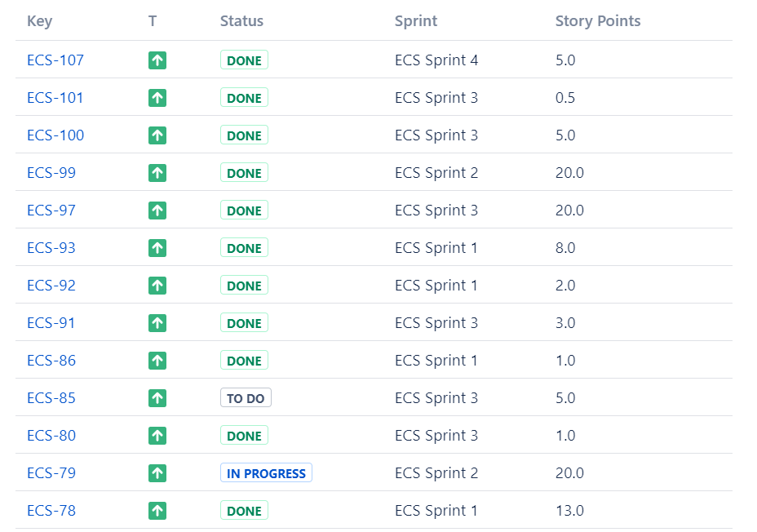Click the green arrow icon beside ECS-78
Image resolution: width=757 pixels, height=532 pixels.
pos(157,511)
